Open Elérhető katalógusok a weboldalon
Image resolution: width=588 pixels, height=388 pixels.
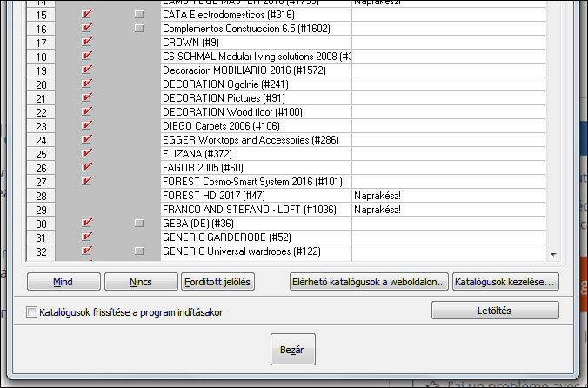click(x=369, y=282)
